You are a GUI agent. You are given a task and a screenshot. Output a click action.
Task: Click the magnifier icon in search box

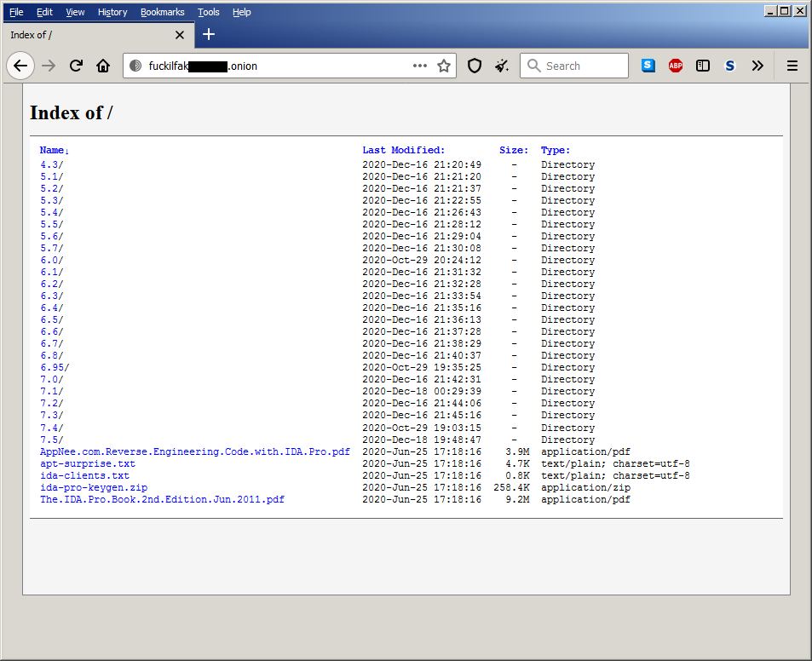click(533, 66)
